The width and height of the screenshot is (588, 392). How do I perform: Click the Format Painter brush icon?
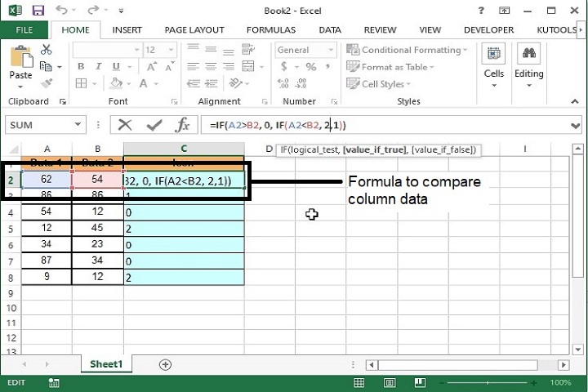[46, 83]
